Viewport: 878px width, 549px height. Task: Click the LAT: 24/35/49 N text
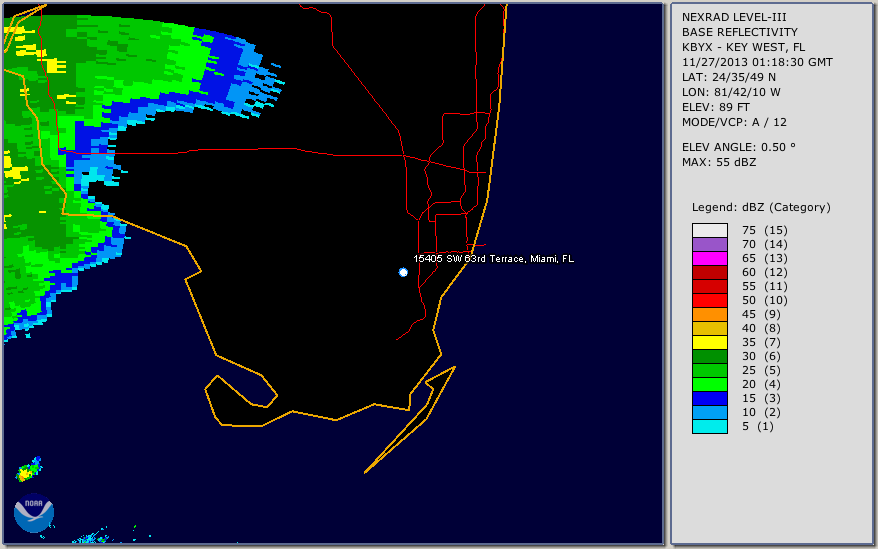pyautogui.click(x=728, y=77)
